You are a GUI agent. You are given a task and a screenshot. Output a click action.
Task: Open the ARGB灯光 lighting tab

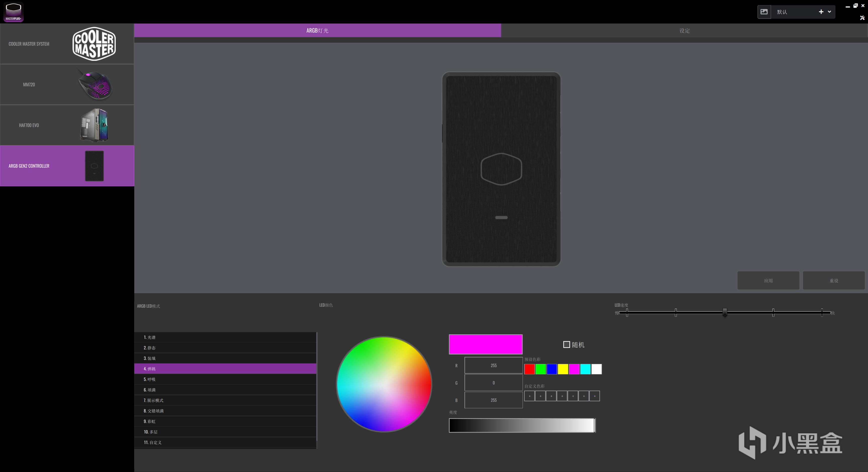(317, 31)
